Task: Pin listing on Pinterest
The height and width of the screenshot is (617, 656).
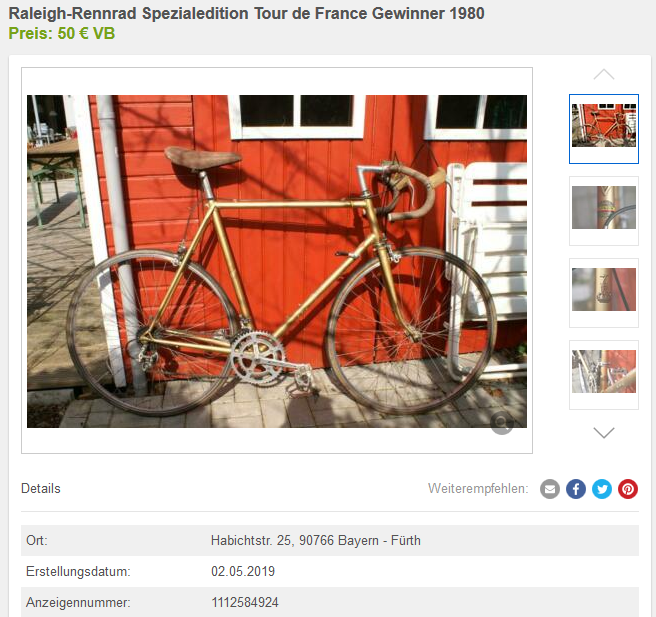Action: click(x=628, y=489)
